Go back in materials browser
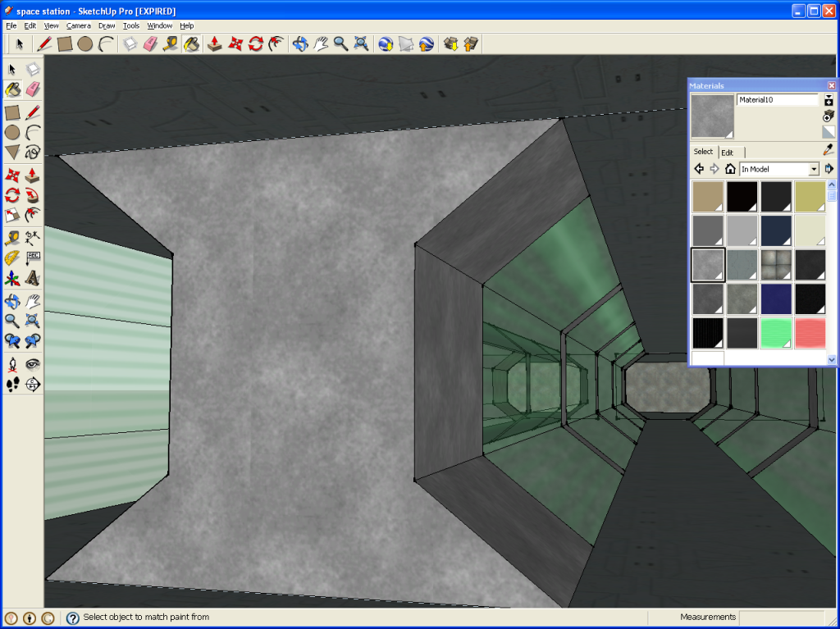 coord(699,169)
